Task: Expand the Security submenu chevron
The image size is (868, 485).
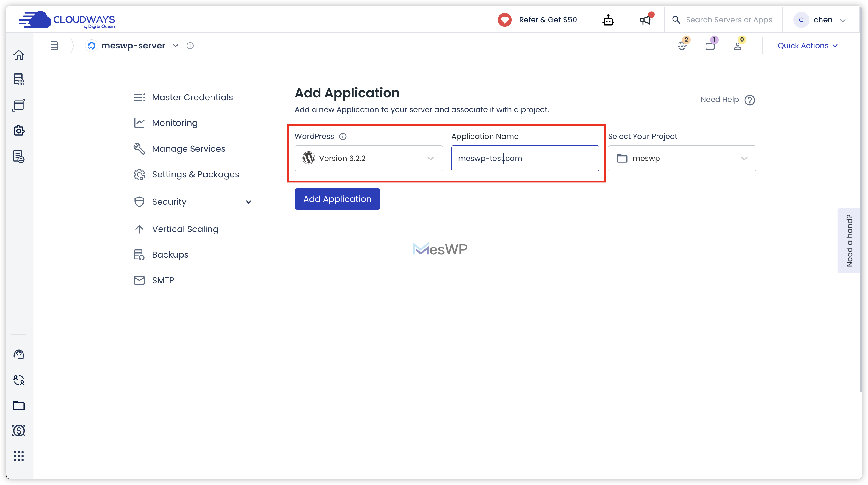Action: (249, 202)
